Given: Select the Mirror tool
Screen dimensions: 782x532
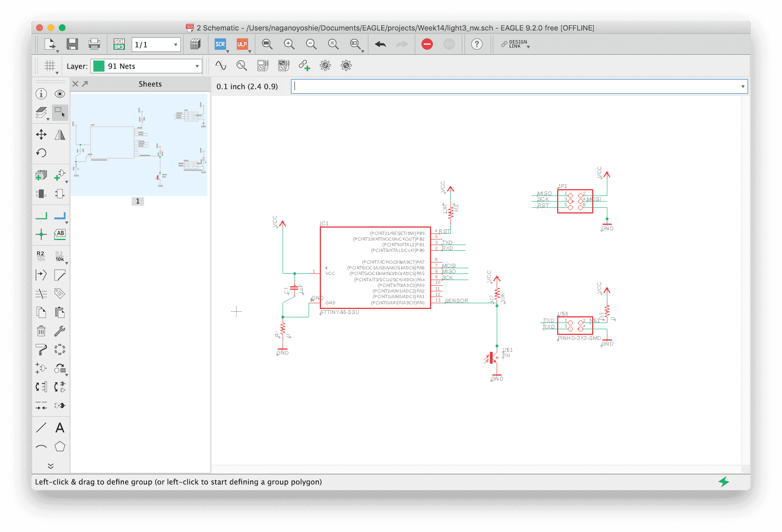Looking at the screenshot, I should coord(60,134).
